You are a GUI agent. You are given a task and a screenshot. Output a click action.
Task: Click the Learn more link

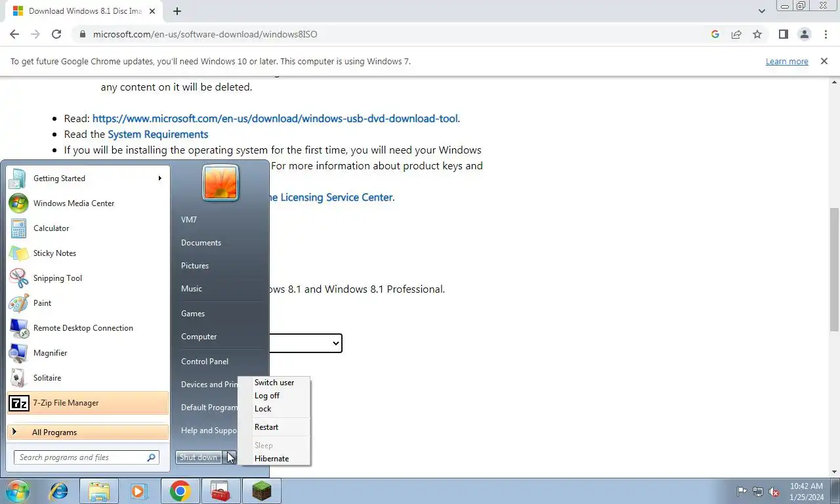(x=787, y=62)
